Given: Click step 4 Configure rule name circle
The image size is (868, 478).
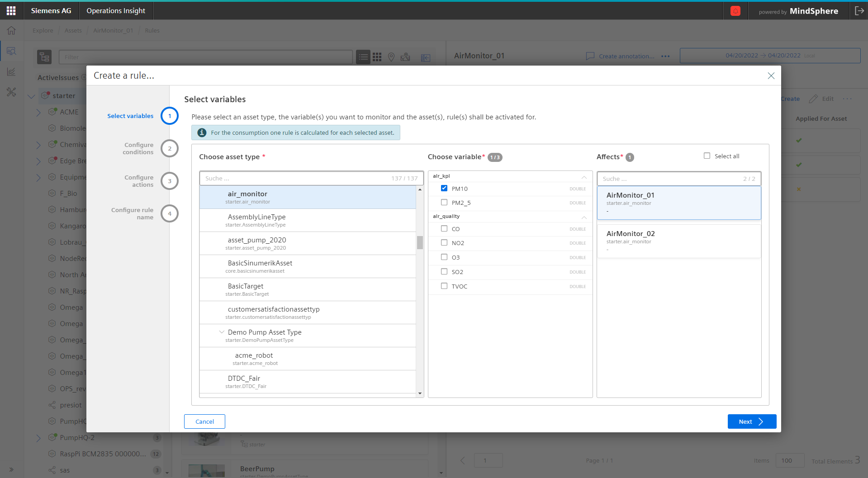Looking at the screenshot, I should [x=170, y=213].
